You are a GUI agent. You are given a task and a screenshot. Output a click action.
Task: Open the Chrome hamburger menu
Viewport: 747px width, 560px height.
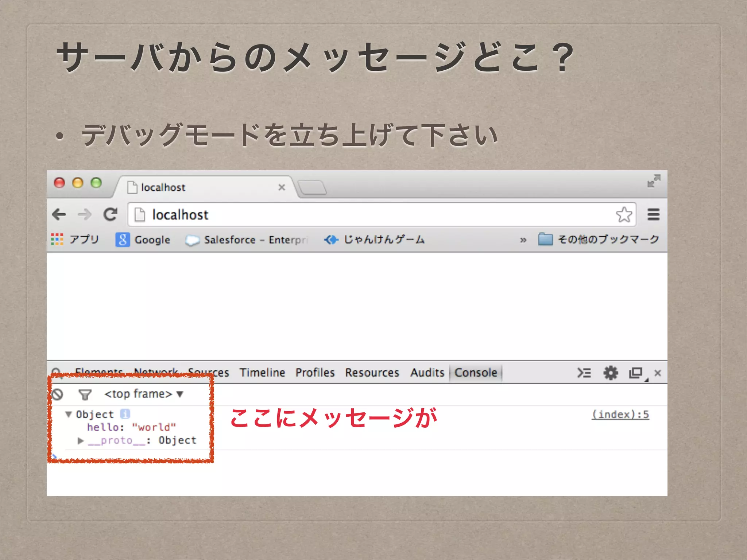point(653,214)
